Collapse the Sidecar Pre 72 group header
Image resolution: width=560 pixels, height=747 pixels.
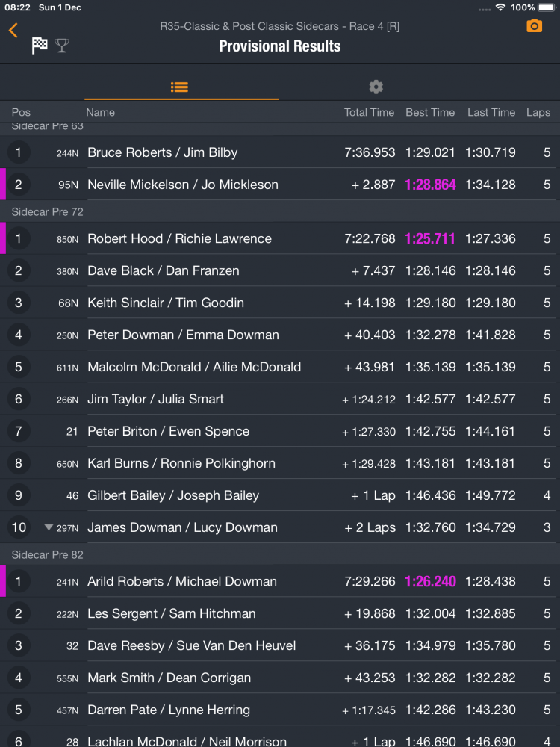pyautogui.click(x=48, y=212)
